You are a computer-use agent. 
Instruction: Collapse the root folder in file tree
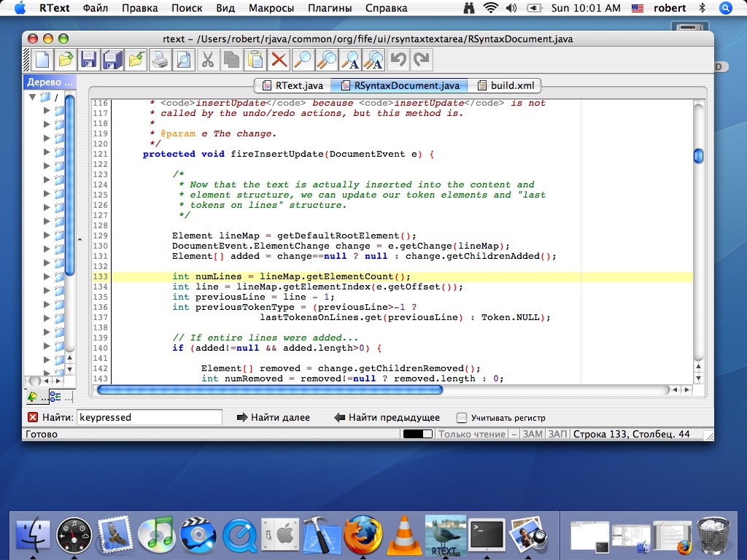32,97
